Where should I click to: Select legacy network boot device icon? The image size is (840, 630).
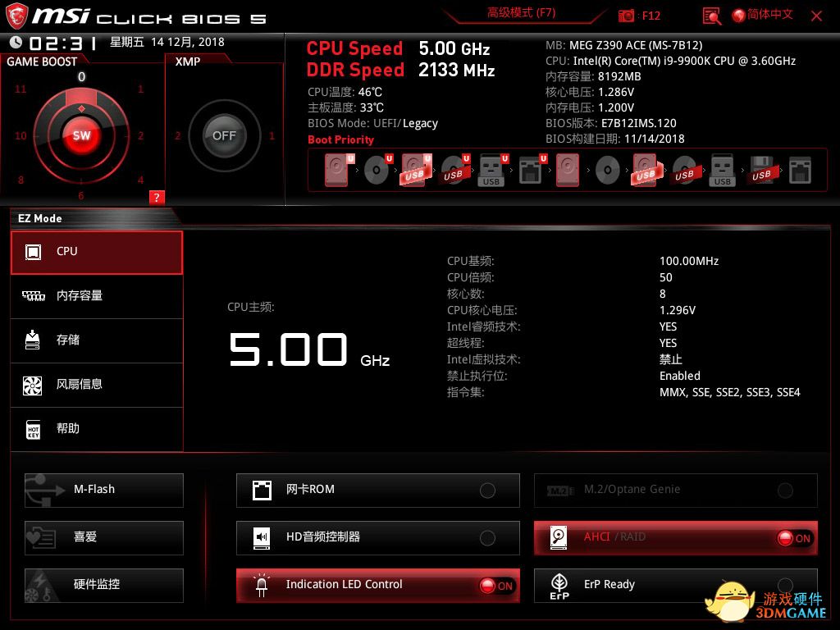pyautogui.click(x=800, y=171)
